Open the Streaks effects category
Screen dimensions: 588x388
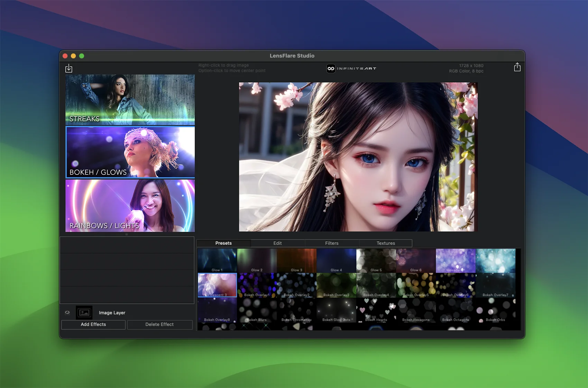pos(130,100)
